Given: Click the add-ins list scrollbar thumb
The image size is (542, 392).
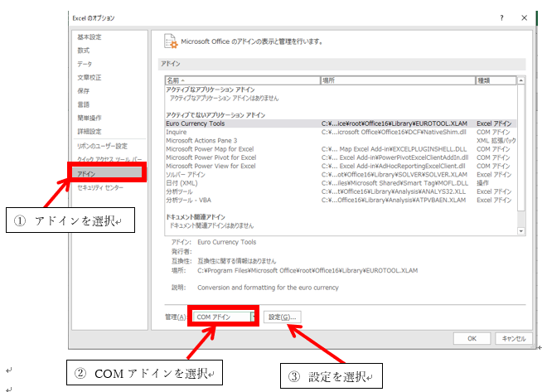Looking at the screenshot, I should (x=521, y=148).
